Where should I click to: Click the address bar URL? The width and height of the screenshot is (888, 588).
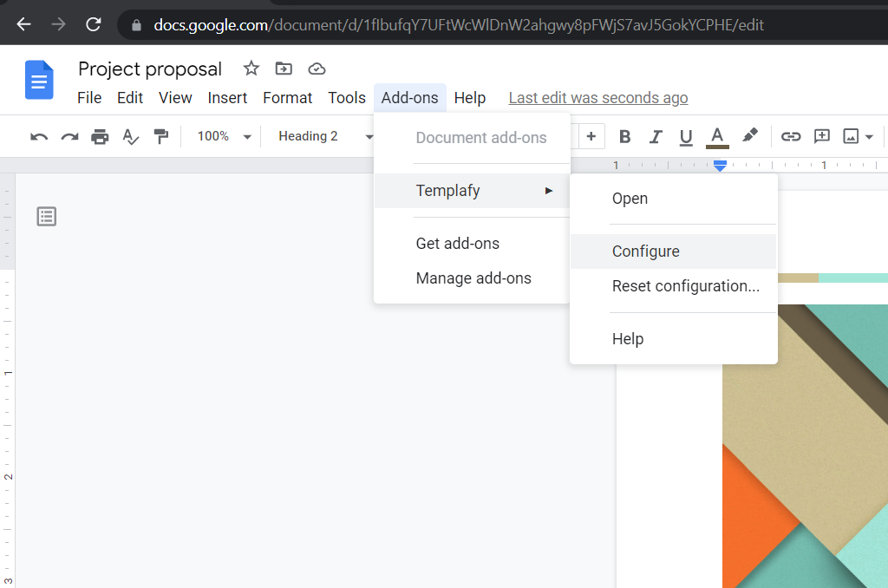click(459, 25)
